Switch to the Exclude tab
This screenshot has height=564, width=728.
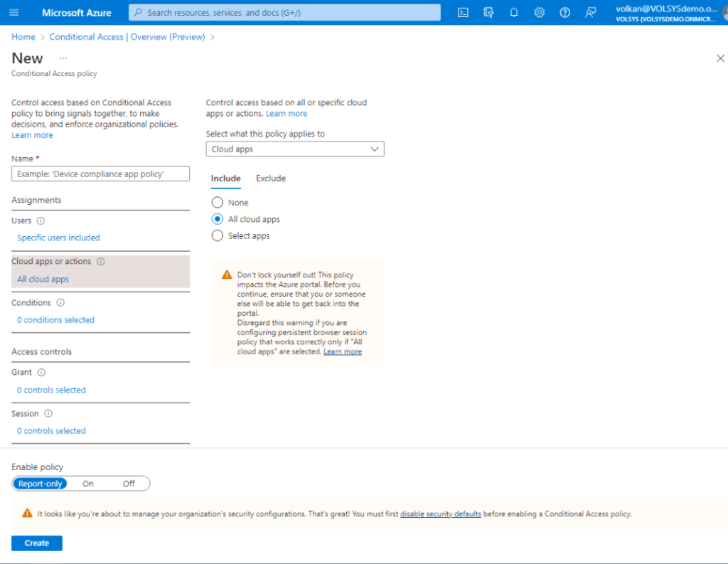pyautogui.click(x=271, y=179)
